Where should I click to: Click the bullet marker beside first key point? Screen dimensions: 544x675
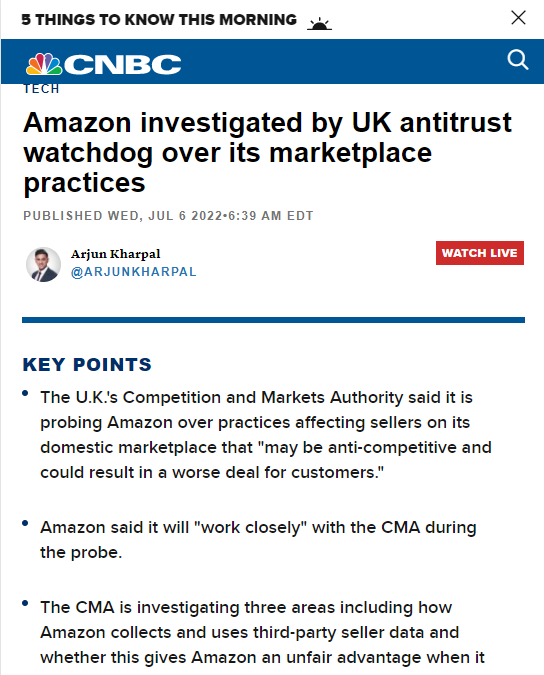25,393
